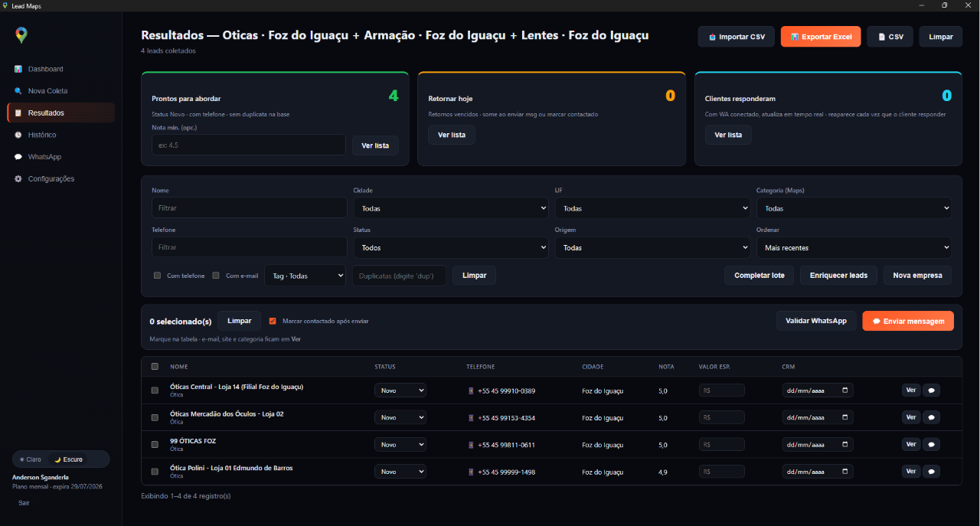Click the Configurações gear icon

18,179
